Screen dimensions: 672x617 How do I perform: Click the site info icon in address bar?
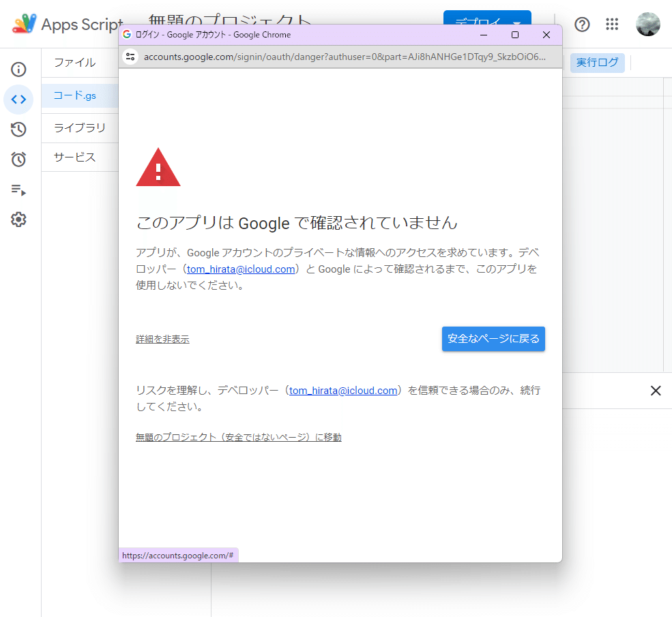[x=130, y=57]
